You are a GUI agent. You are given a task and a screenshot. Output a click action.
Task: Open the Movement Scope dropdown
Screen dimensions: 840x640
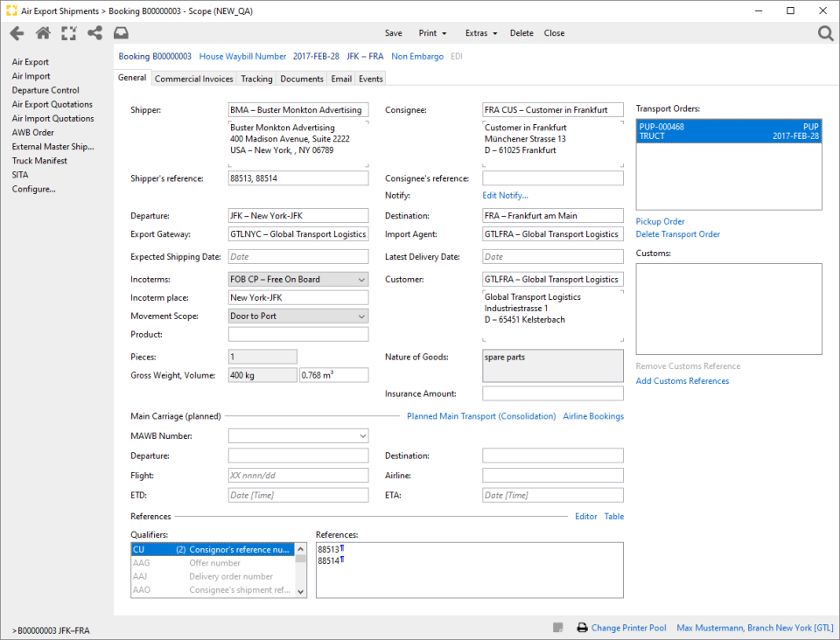click(x=362, y=316)
